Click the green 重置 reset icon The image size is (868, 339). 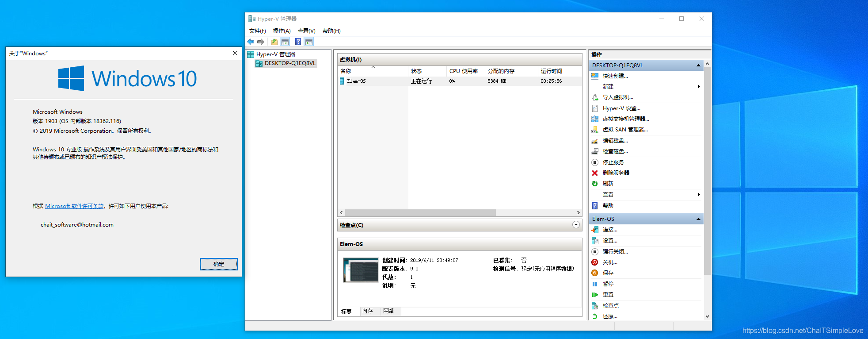pos(595,295)
